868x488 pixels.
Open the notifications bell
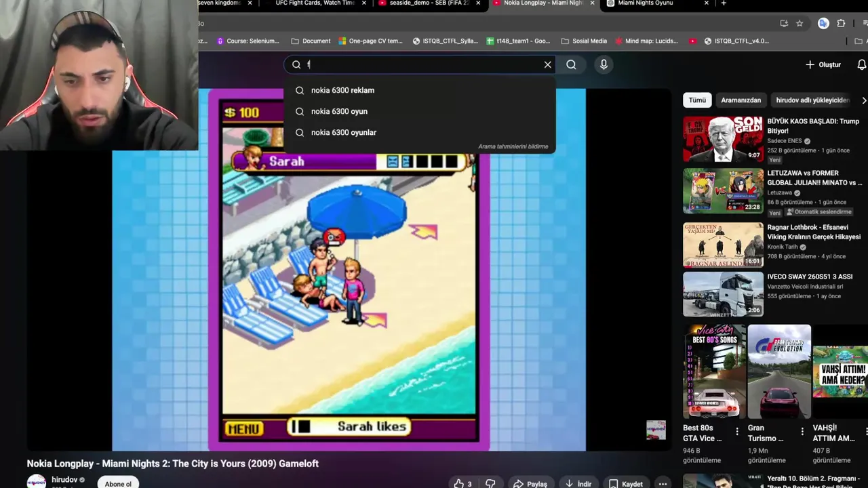point(861,64)
